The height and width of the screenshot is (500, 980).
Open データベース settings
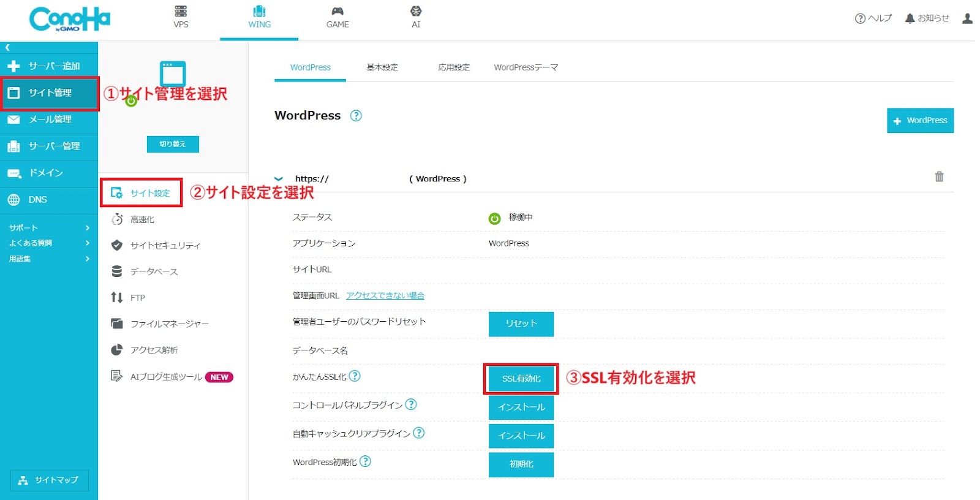[x=145, y=271]
